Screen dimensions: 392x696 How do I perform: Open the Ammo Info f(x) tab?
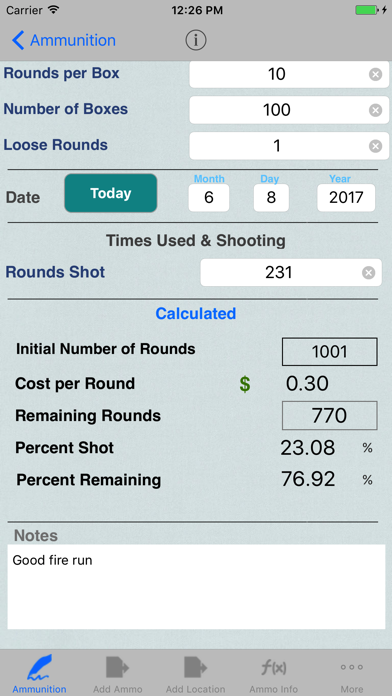pos(274,672)
